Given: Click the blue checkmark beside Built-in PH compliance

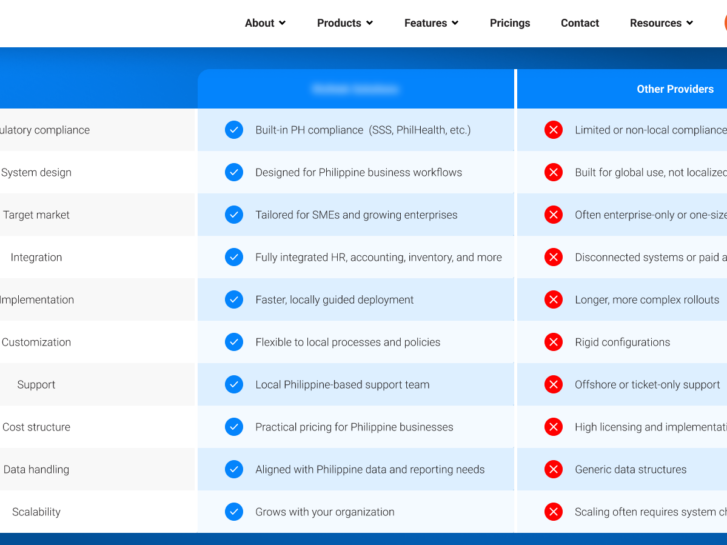Looking at the screenshot, I should [234, 130].
